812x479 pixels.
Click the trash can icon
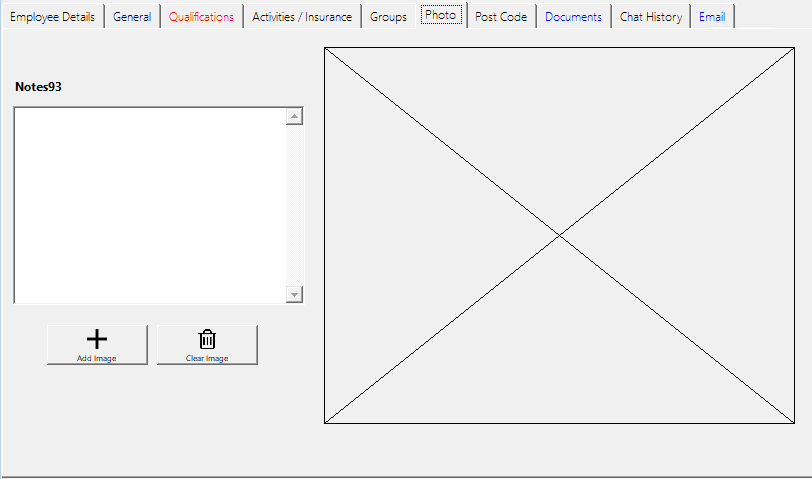(207, 339)
